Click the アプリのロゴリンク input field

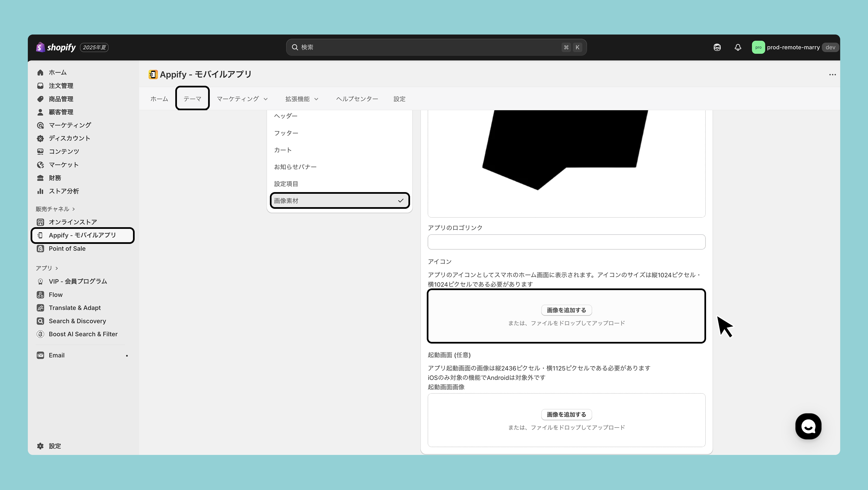coord(566,242)
